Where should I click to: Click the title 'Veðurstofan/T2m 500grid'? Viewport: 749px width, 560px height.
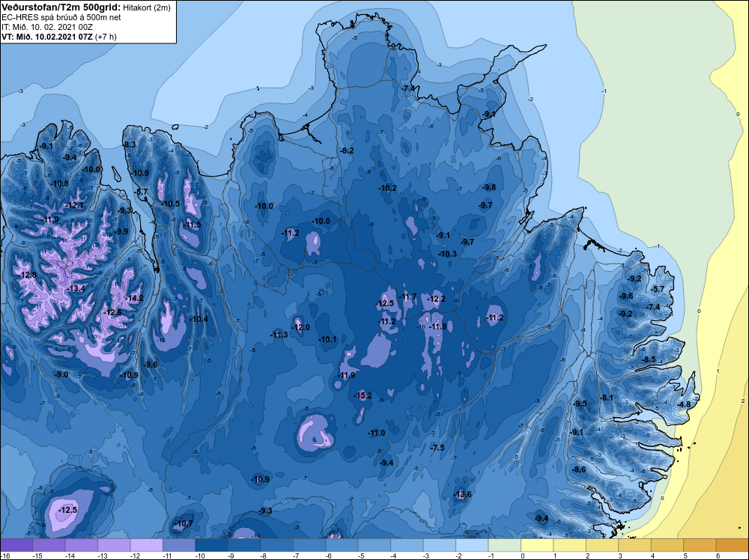click(x=61, y=7)
